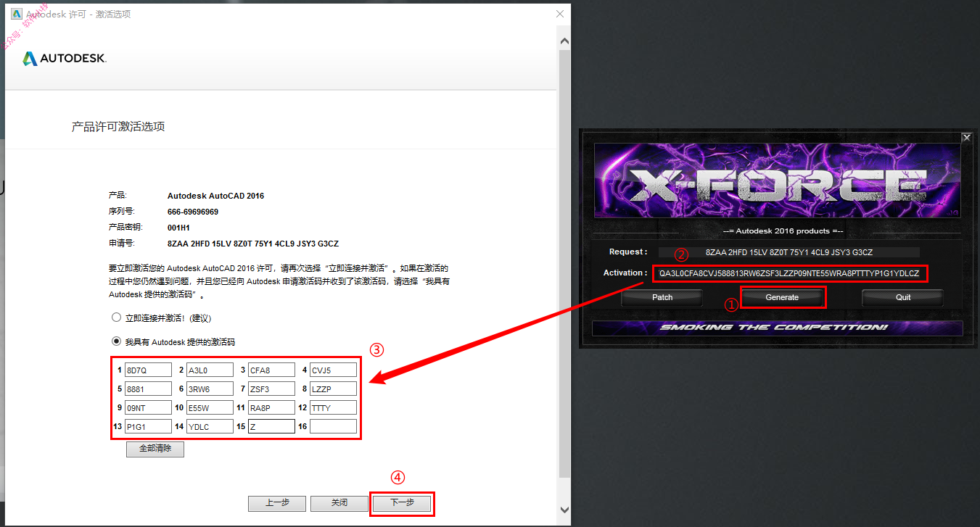Click activation code field 3 containing CFA8
Screen dimensions: 980x527
271,370
